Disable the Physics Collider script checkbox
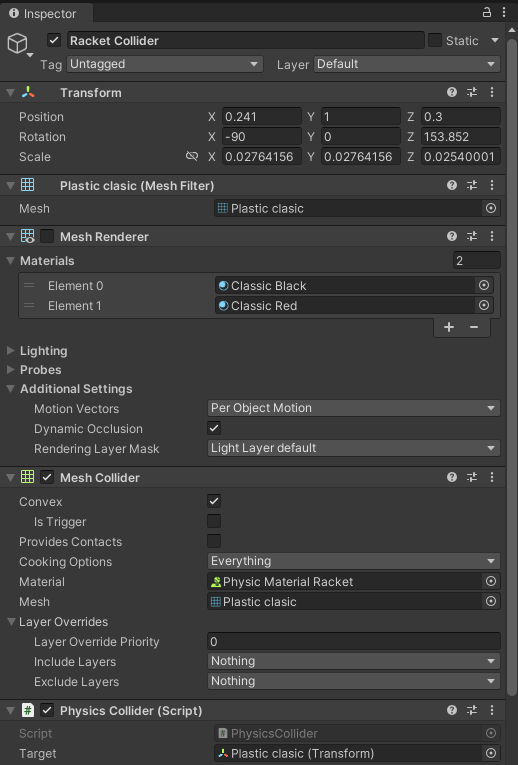 (47, 710)
